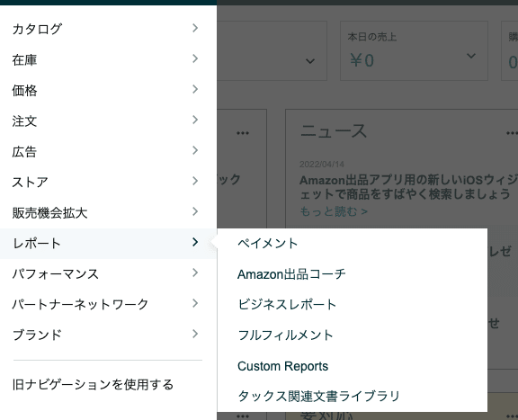Screen dimensions: 518x420
Task: Open the 価格 menu item
Action: click(108, 90)
